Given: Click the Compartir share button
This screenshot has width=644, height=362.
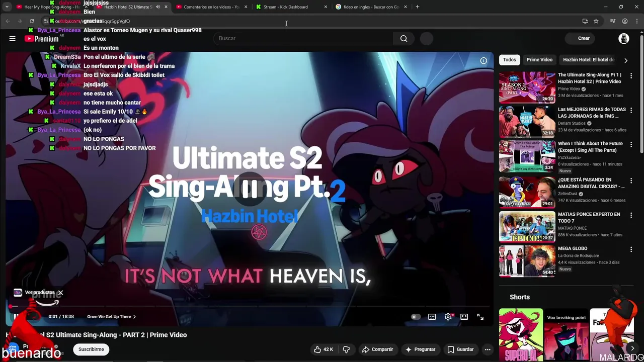Looking at the screenshot, I should pyautogui.click(x=378, y=349).
